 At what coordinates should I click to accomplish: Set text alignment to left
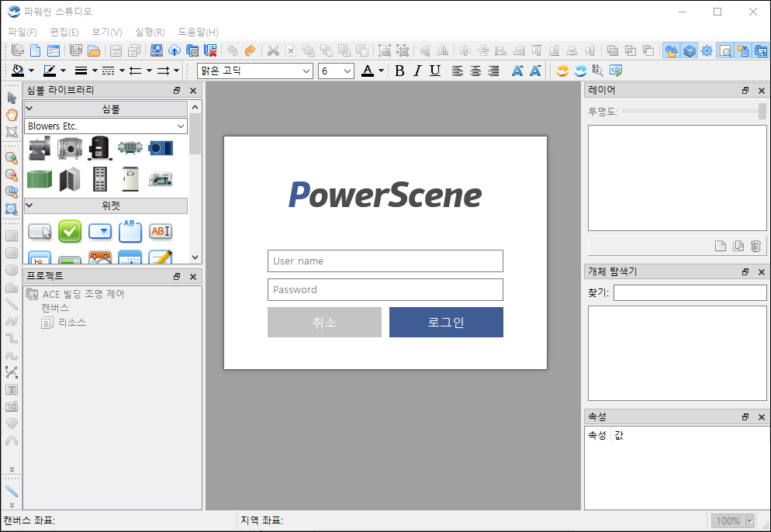(458, 71)
